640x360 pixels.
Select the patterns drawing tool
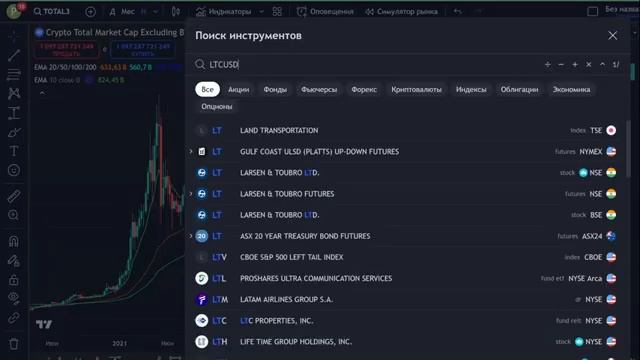(14, 93)
